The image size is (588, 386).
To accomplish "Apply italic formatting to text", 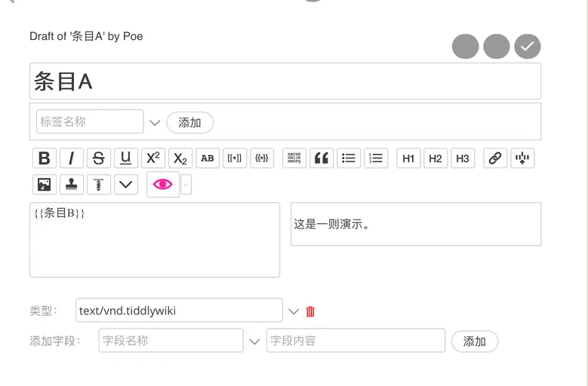I will point(71,158).
